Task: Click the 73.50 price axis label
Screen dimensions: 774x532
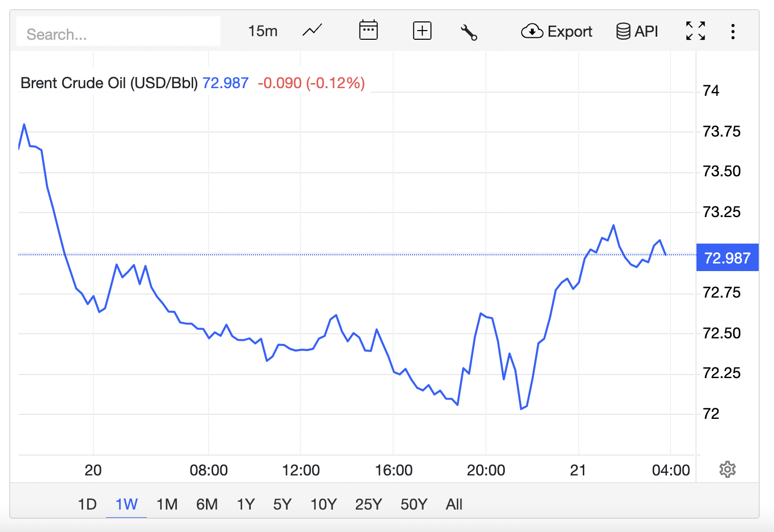Action: (x=721, y=171)
